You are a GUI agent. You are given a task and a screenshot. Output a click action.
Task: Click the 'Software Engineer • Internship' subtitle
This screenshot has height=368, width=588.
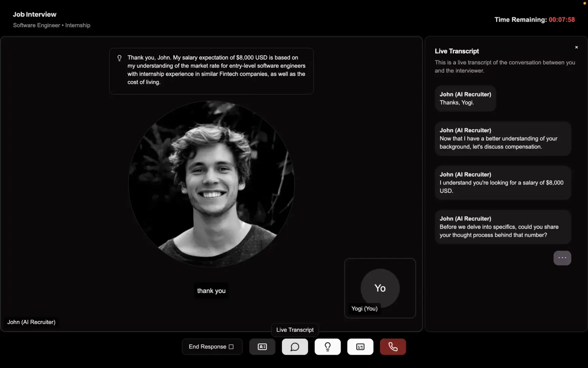(52, 25)
